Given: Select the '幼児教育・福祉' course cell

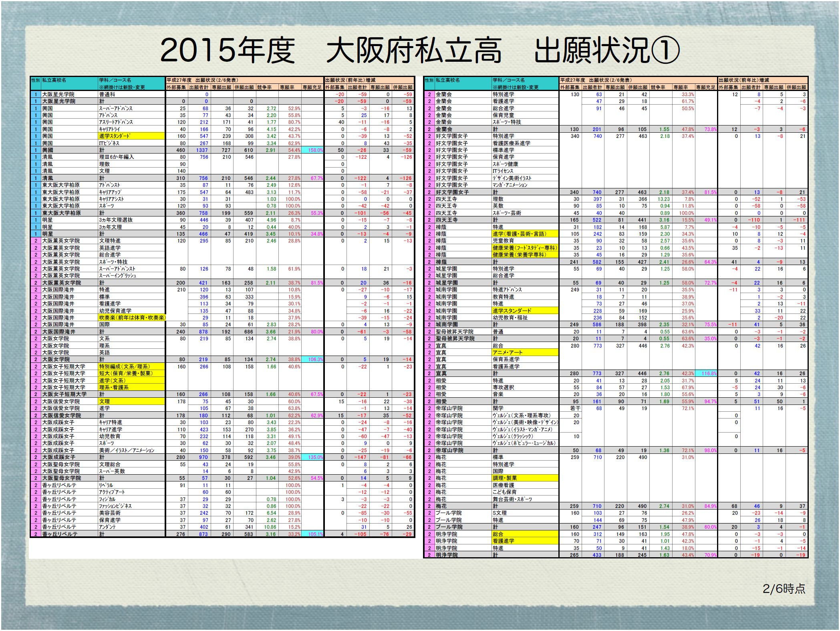Looking at the screenshot, I should coord(526,318).
